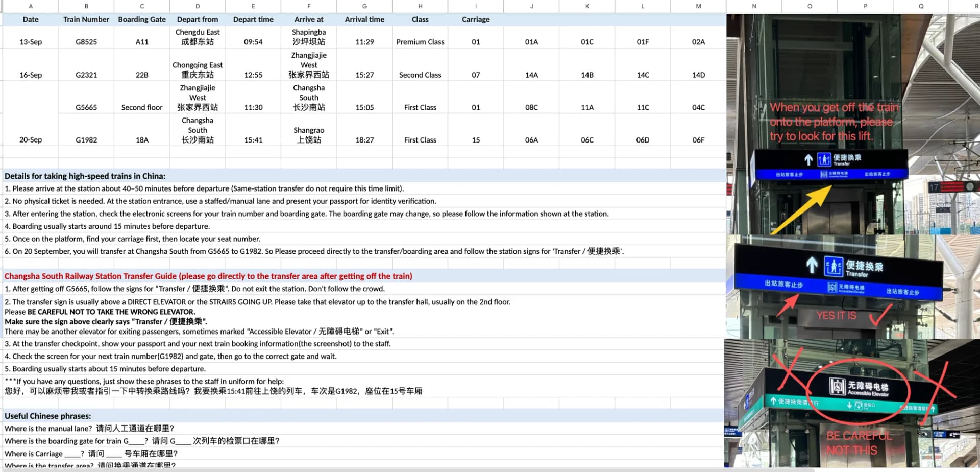Click the 'Carriage' header cell
This screenshot has width=980, height=472.
(476, 19)
